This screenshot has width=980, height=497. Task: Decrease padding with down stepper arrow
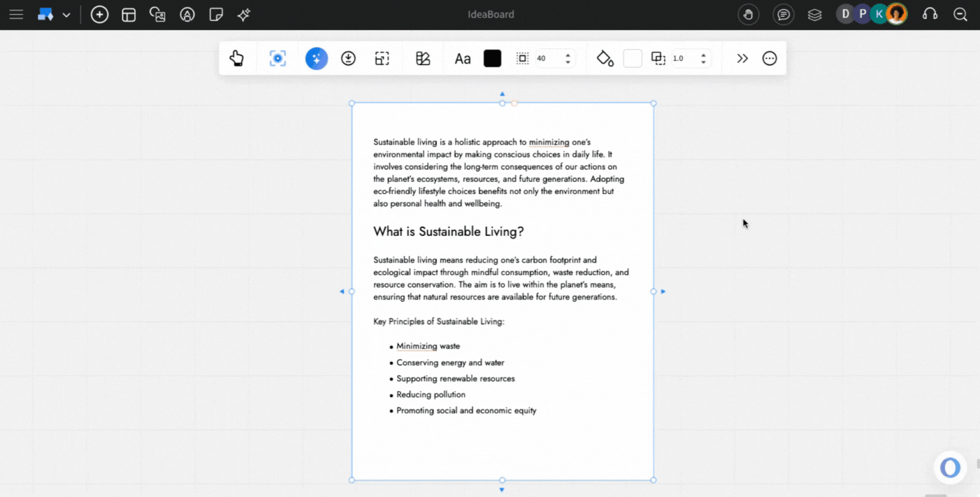[x=568, y=62]
